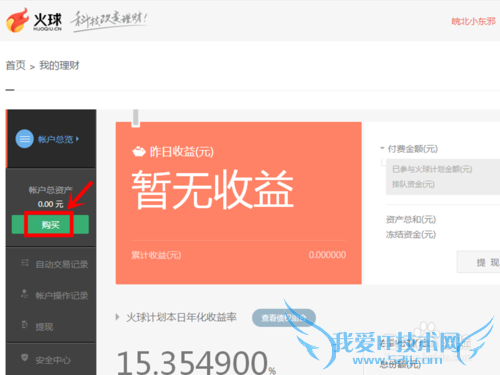Image resolution: width=500 pixels, height=375 pixels.
Task: Expand the 火球计划本日年化收益率 triangle
Action: pos(117,317)
